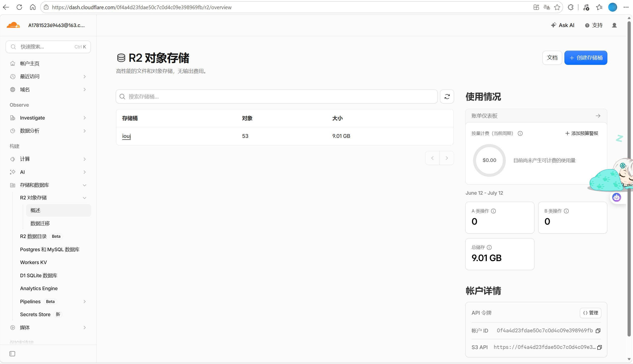
Task: Expand the Pipelines Beta item
Action: click(x=85, y=302)
